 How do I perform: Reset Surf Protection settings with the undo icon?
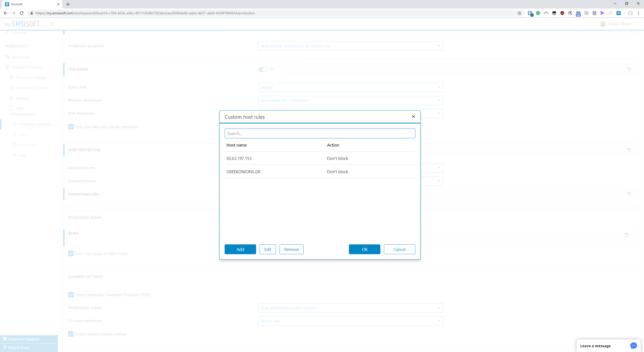pos(629,150)
